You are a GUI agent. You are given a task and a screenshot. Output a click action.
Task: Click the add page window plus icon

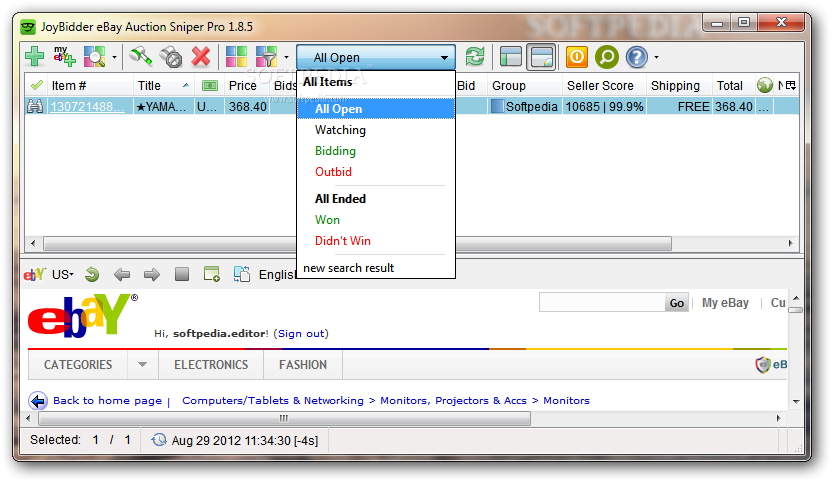coord(212,274)
